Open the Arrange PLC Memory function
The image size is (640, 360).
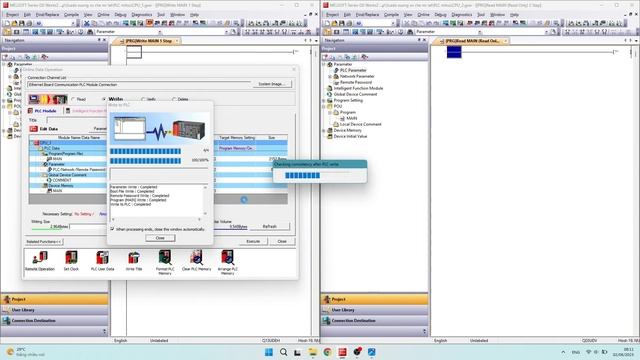[227, 262]
